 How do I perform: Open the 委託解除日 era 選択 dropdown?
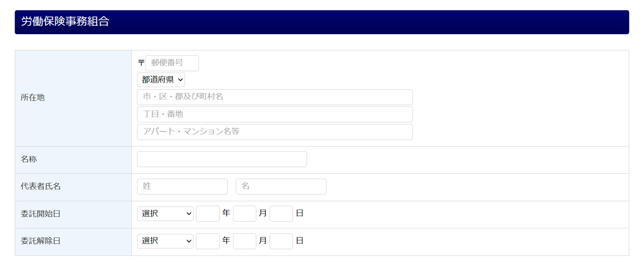coord(166,241)
